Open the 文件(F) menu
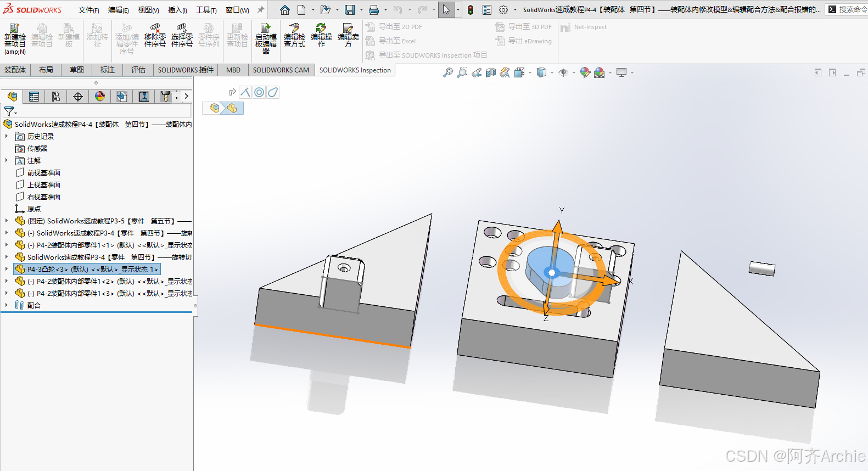This screenshot has height=471, width=868. pyautogui.click(x=88, y=10)
